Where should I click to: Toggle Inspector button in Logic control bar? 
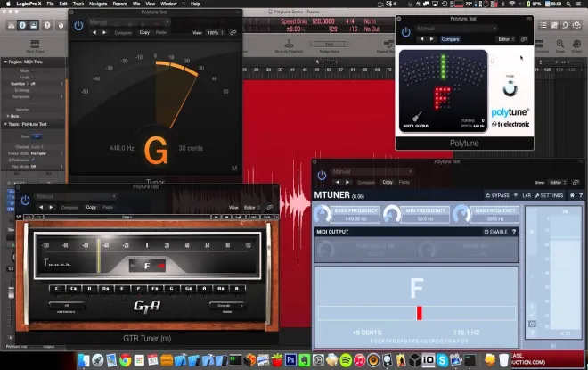[x=22, y=25]
